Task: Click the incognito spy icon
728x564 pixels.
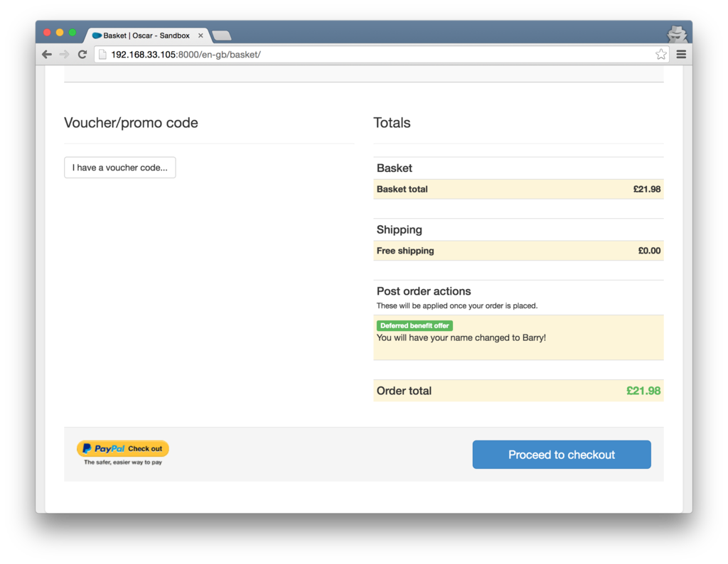Action: coord(677,33)
